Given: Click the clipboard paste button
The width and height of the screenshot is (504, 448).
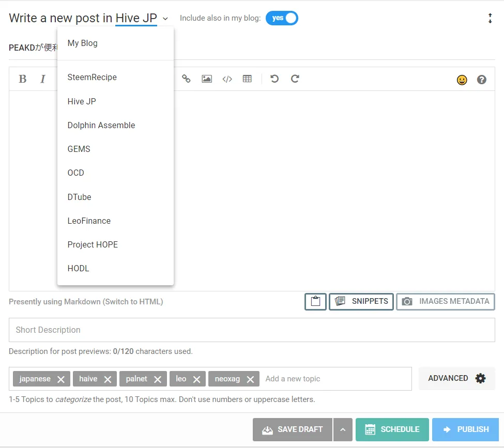Looking at the screenshot, I should (315, 301).
